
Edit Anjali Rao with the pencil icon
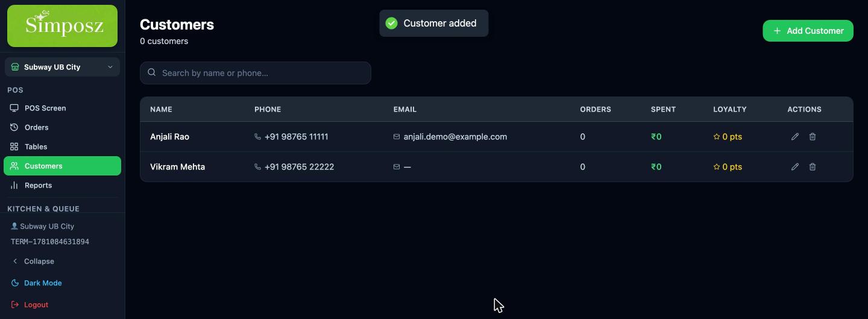pyautogui.click(x=795, y=137)
